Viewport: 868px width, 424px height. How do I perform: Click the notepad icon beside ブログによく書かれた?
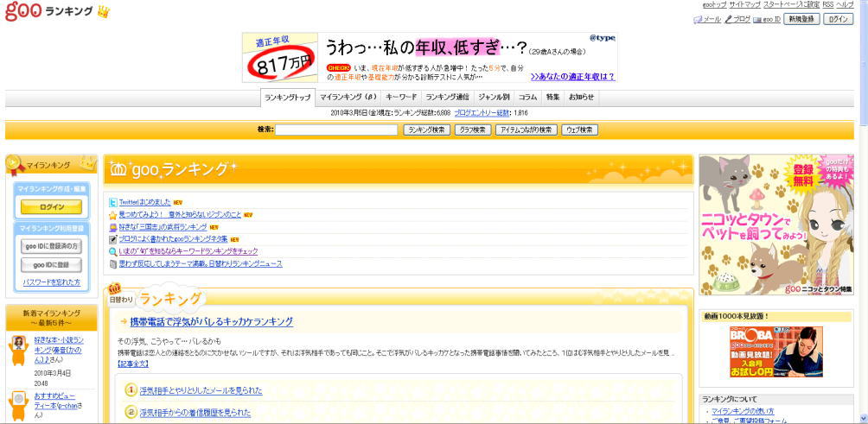click(113, 239)
